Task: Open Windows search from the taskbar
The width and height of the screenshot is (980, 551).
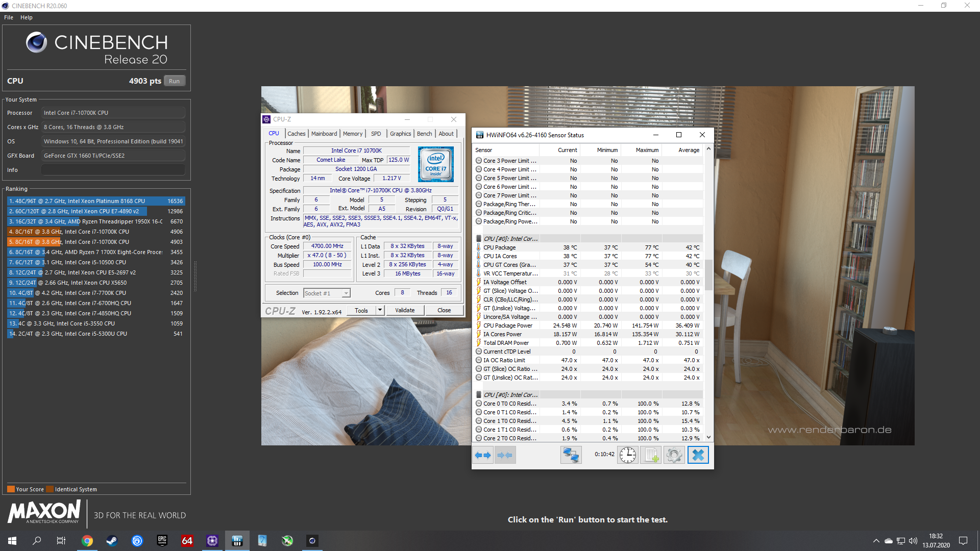Action: 37,541
